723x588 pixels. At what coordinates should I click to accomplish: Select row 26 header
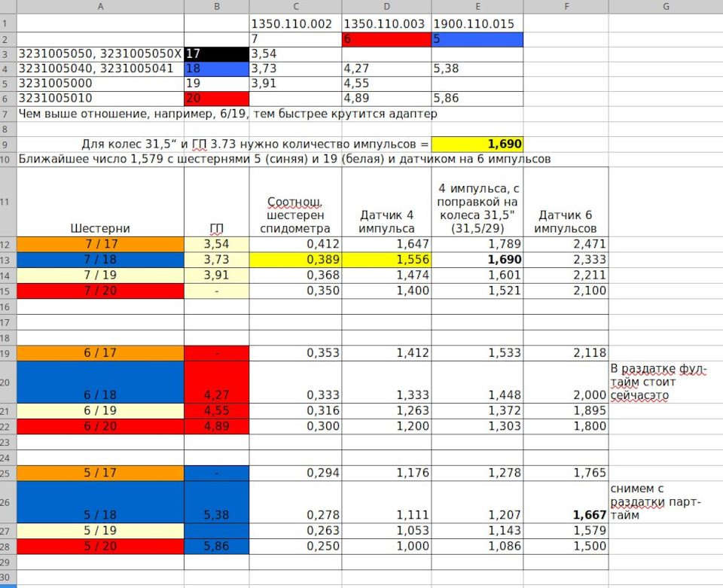click(x=8, y=502)
